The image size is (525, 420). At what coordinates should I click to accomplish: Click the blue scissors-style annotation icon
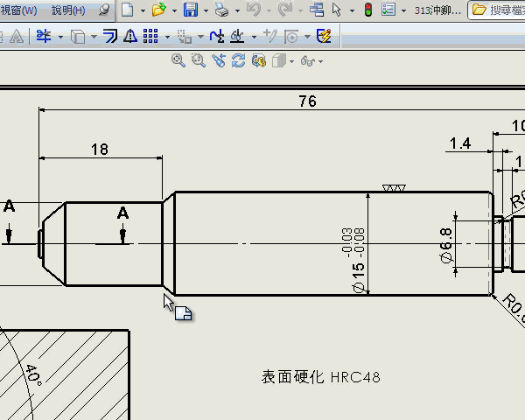point(44,36)
